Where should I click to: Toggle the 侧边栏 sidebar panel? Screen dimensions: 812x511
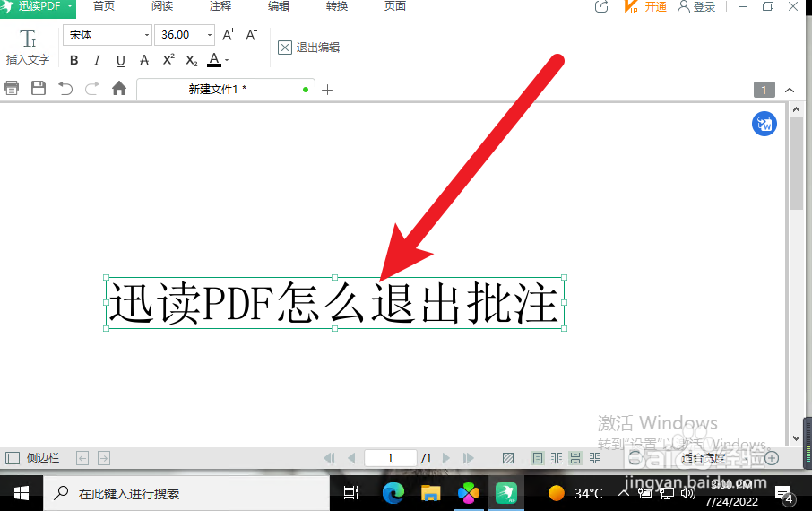tap(32, 458)
